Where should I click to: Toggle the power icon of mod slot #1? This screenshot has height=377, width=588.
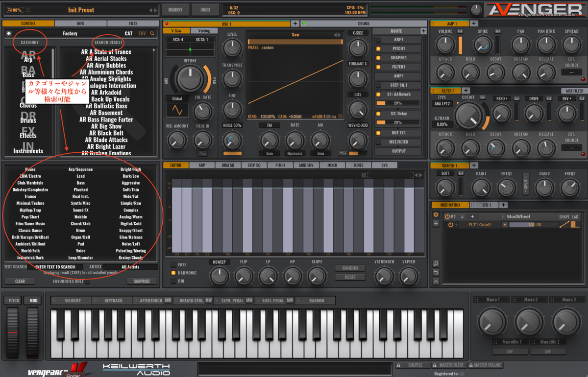point(447,216)
